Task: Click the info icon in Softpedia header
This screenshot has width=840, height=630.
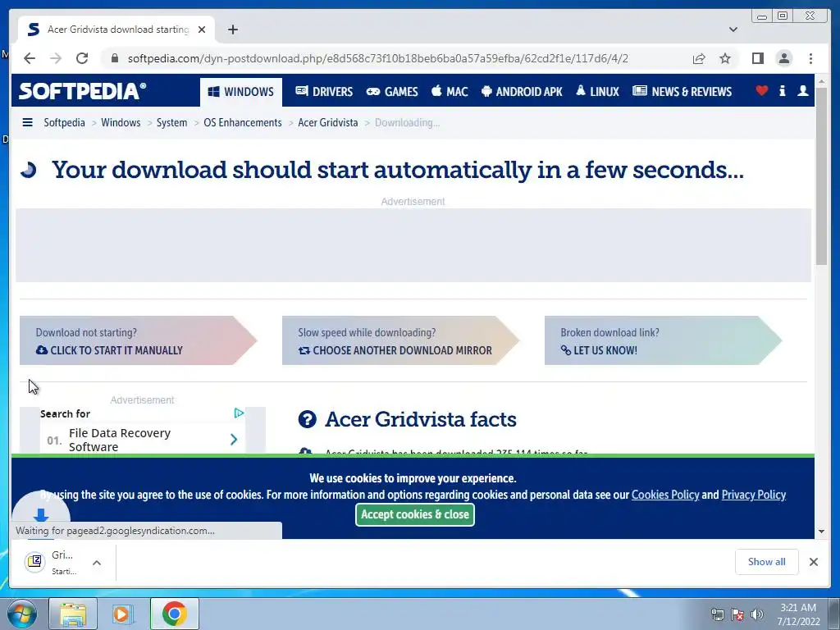Action: coord(782,90)
